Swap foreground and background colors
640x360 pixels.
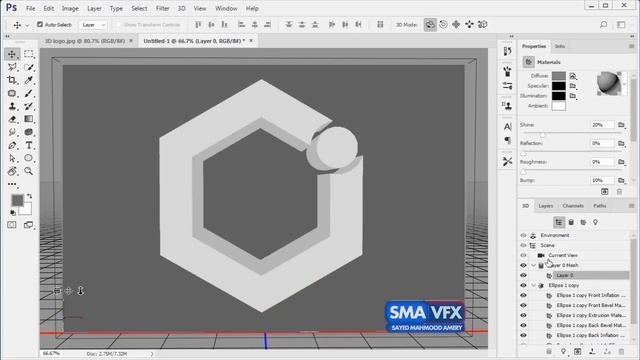tap(29, 196)
